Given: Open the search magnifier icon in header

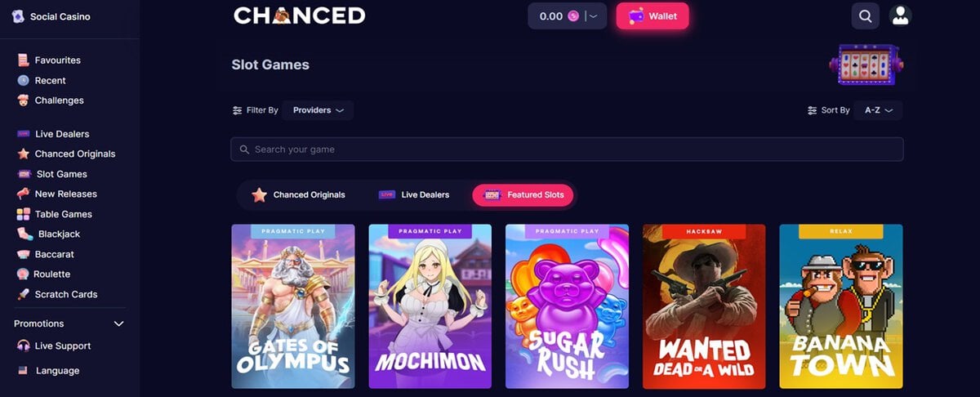Looking at the screenshot, I should [x=865, y=16].
